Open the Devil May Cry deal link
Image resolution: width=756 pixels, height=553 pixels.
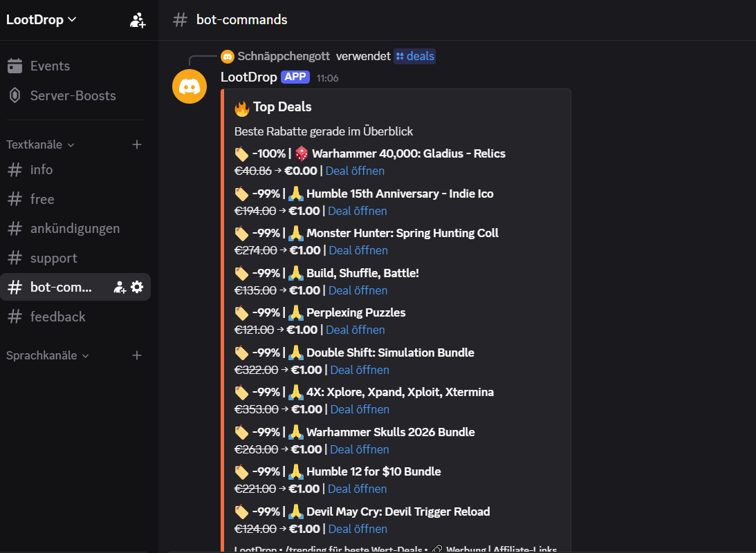pyautogui.click(x=358, y=529)
